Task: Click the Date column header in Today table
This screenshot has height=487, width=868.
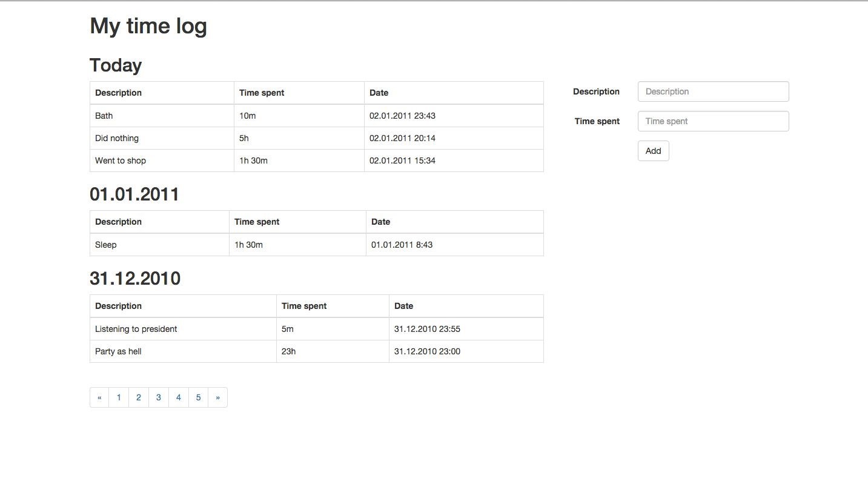Action: tap(379, 93)
